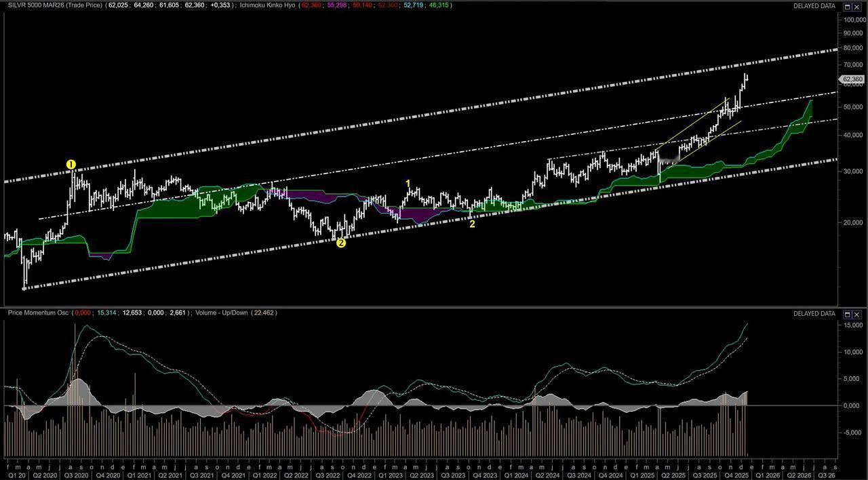Image resolution: width=868 pixels, height=480 pixels.
Task: Maximize the price chart pane
Action: tap(848, 6)
